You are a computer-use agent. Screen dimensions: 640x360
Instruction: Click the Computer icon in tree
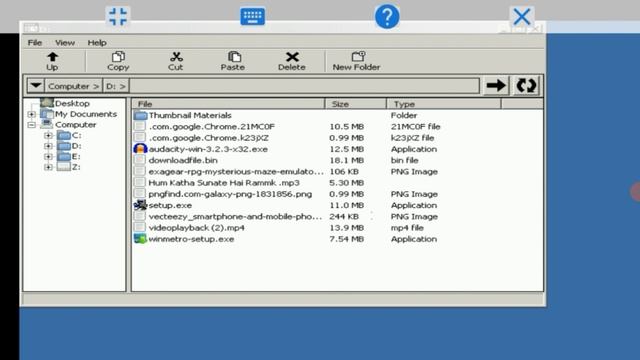tap(47, 124)
